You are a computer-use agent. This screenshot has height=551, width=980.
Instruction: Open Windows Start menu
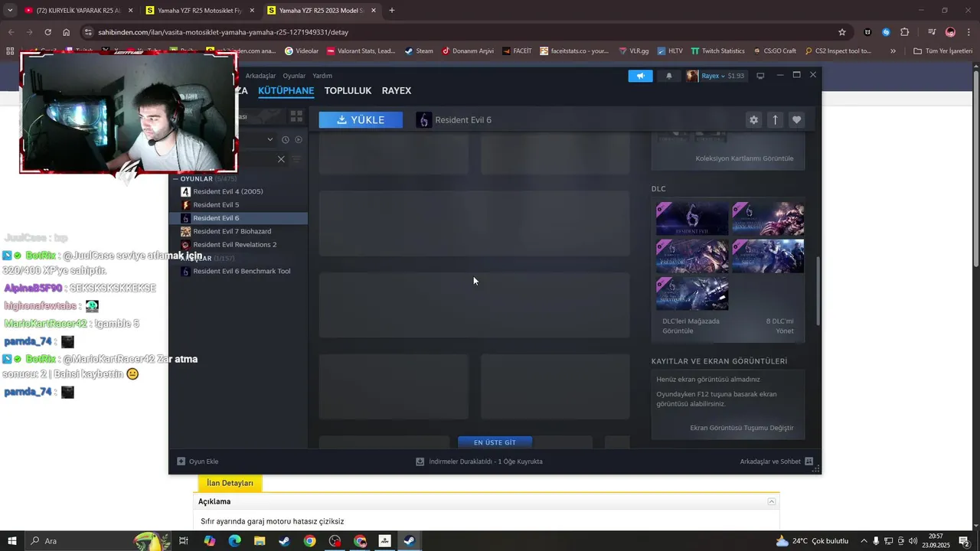tap(12, 541)
